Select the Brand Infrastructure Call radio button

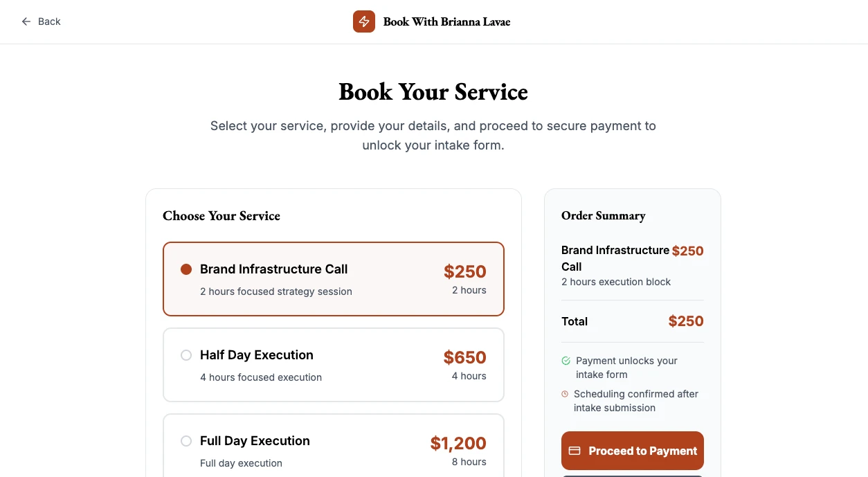coord(186,269)
